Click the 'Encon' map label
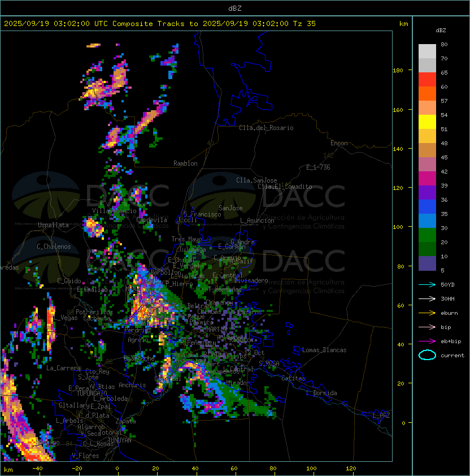470x476 pixels. pyautogui.click(x=339, y=143)
